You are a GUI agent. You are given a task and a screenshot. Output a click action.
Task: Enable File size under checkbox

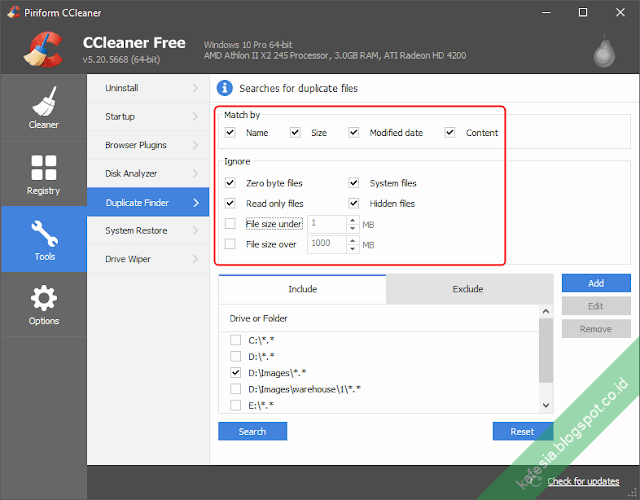(x=230, y=223)
